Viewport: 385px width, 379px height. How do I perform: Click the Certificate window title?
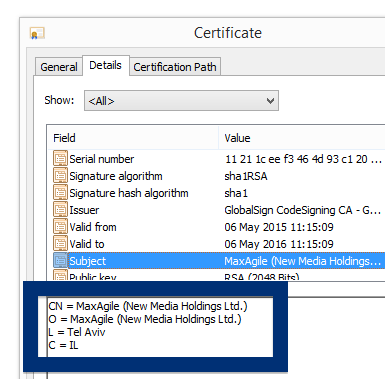[228, 33]
